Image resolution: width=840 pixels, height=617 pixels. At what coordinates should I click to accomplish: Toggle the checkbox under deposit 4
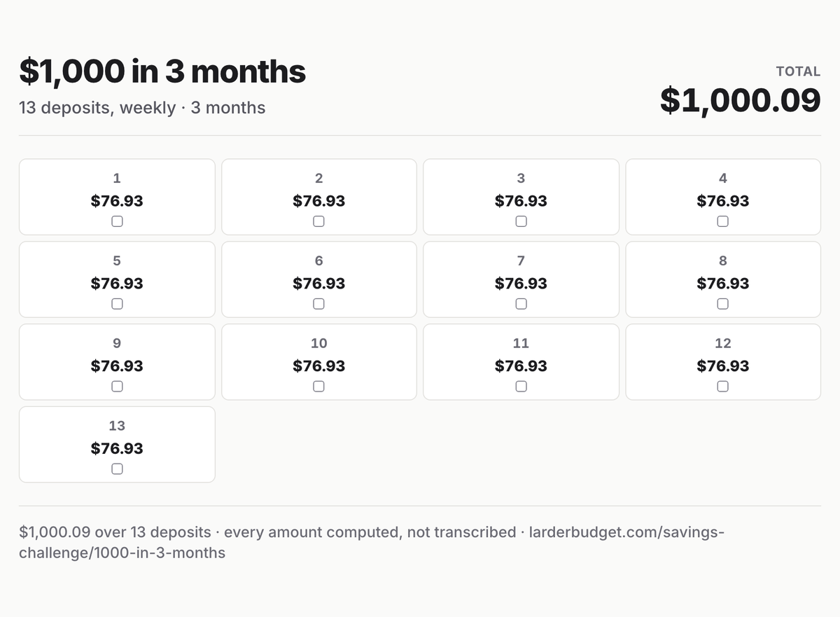(x=722, y=221)
